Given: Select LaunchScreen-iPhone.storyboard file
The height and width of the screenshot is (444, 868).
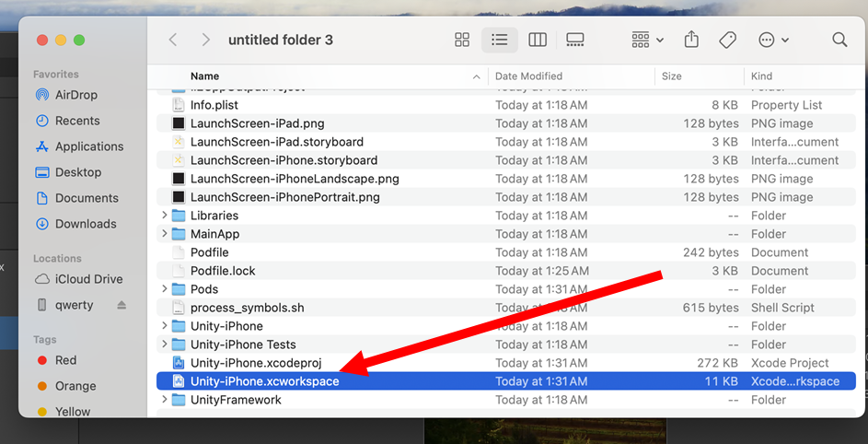Looking at the screenshot, I should tap(506, 160).
